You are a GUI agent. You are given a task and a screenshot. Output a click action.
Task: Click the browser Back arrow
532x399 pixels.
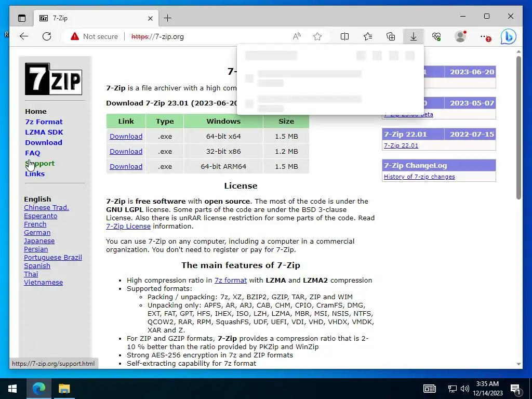click(24, 36)
